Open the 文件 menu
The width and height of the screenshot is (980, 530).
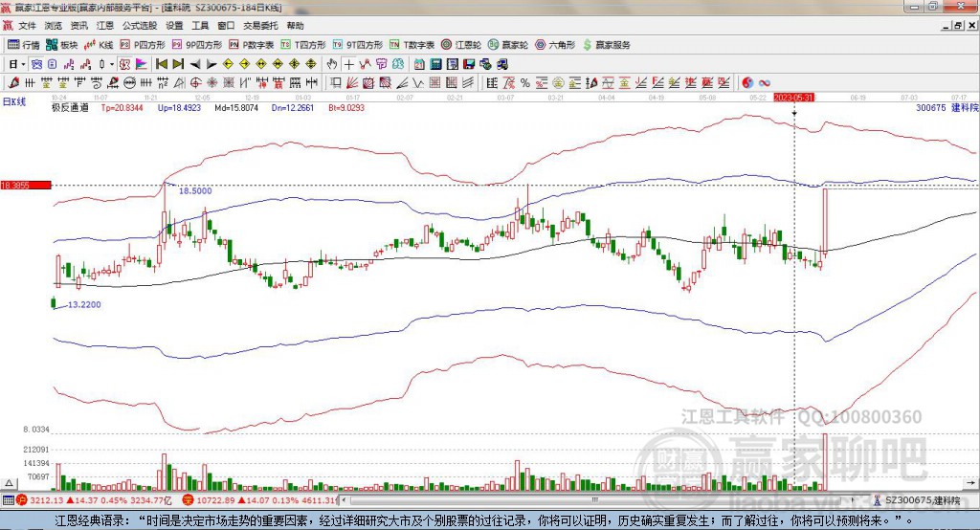27,26
